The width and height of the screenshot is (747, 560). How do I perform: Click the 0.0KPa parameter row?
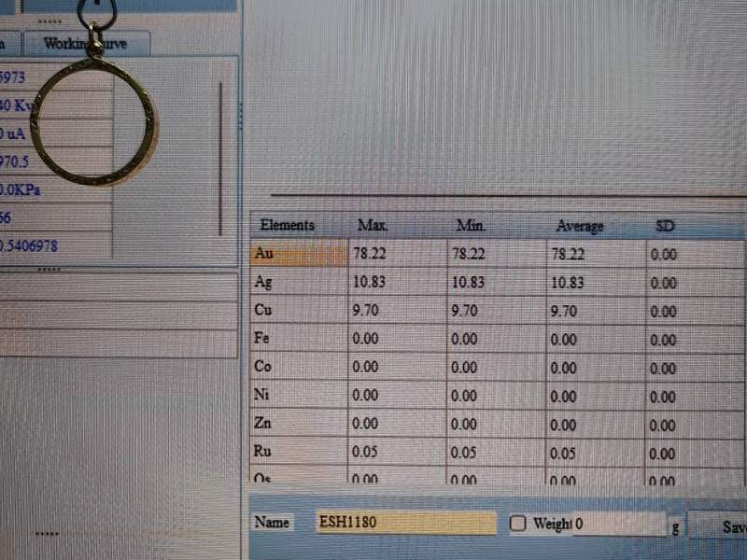point(56,189)
